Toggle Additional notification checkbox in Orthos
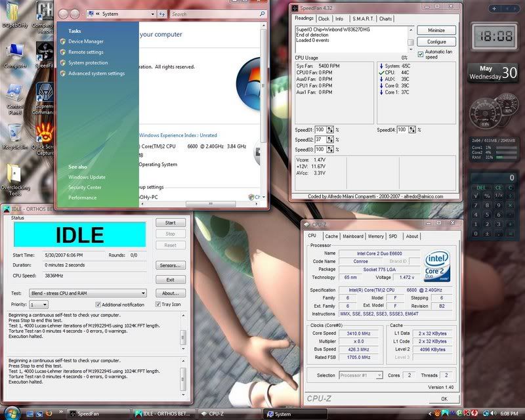525x420 pixels. pos(98,304)
